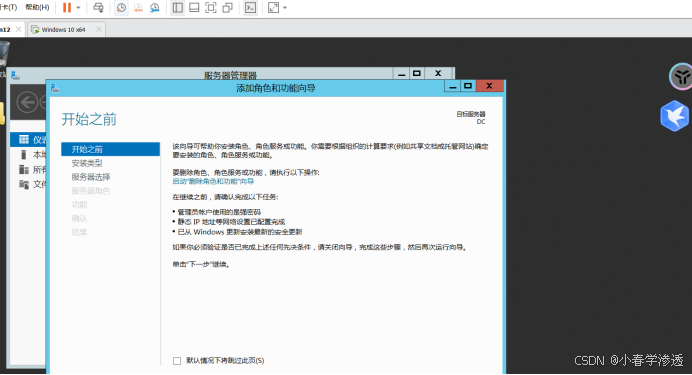Image resolution: width=692 pixels, height=375 pixels.
Task: Click the disabled 结果 step
Action: click(x=79, y=232)
